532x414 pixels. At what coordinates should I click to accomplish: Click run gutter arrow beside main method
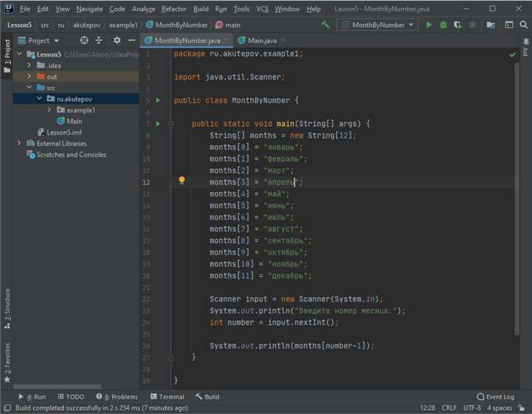(x=158, y=123)
